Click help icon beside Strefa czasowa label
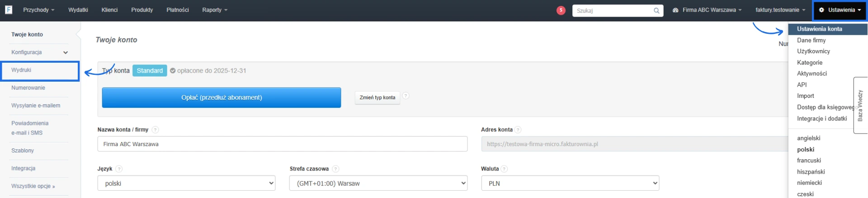 click(x=335, y=169)
